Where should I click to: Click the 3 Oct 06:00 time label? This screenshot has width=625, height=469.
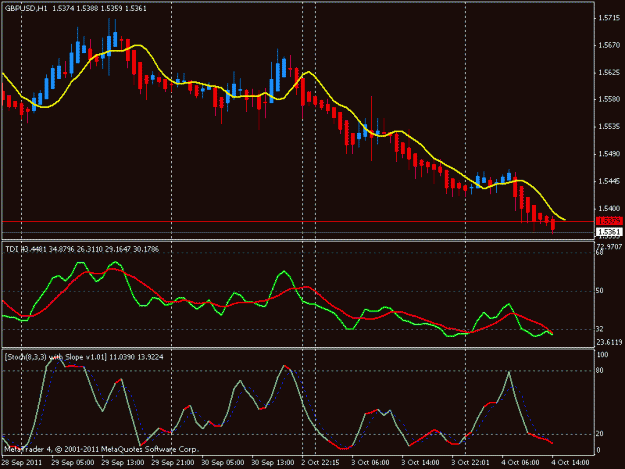[370, 463]
